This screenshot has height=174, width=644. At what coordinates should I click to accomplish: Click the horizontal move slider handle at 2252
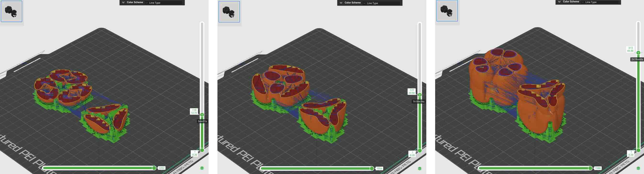pyautogui.click(x=154, y=168)
